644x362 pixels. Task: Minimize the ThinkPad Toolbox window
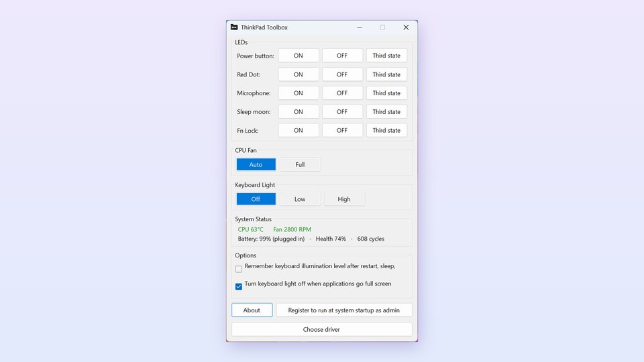pos(360,27)
